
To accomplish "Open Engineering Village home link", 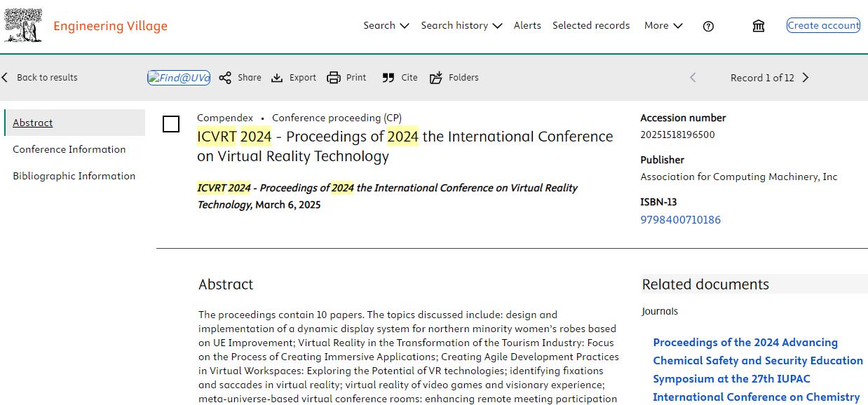I will 110,26.
